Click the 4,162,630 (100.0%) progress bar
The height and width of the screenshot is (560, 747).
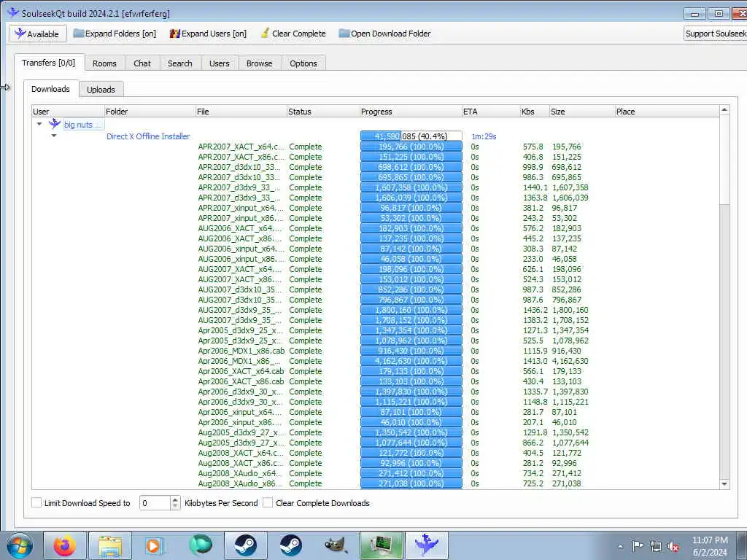(x=411, y=361)
